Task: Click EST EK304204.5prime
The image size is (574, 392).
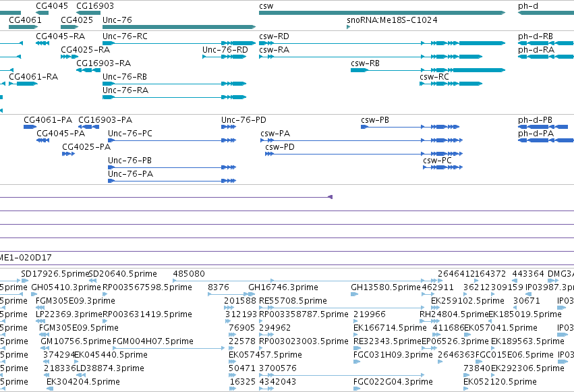Action: tap(50, 389)
